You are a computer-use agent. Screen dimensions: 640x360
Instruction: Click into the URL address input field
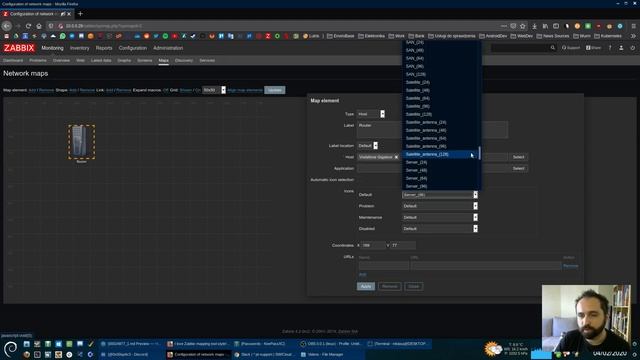(486, 266)
